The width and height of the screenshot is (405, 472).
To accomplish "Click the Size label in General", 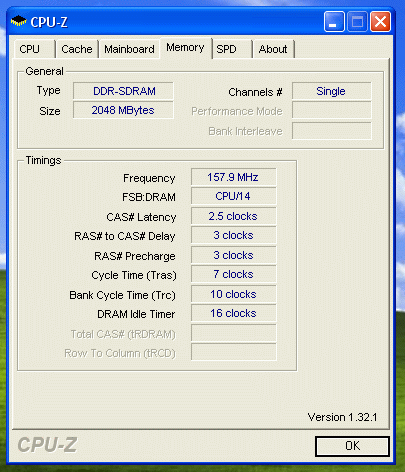I will (50, 111).
